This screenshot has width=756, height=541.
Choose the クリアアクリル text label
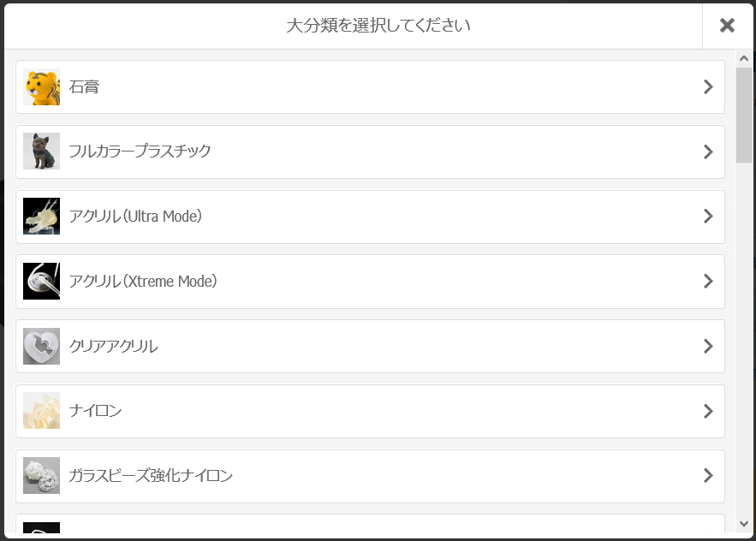coord(113,346)
